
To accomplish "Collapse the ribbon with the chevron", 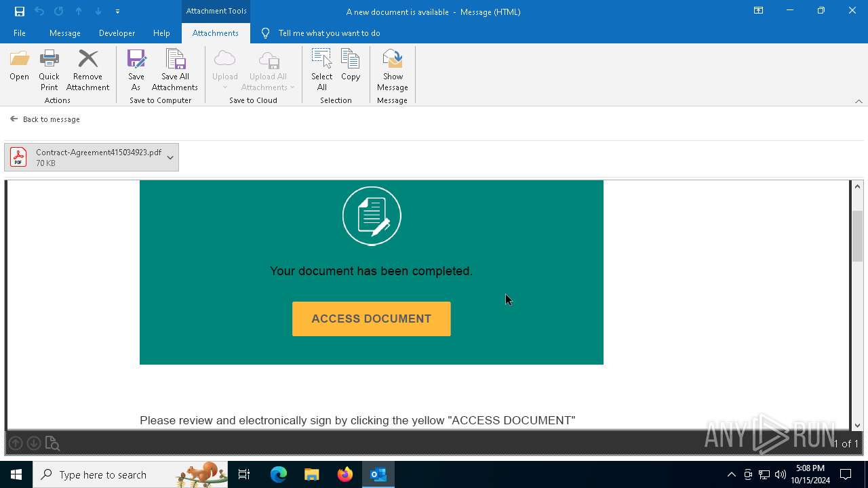I will (x=859, y=101).
